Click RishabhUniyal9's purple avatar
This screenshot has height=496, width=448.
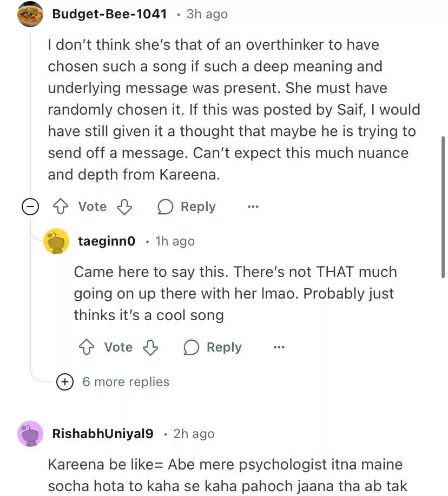pyautogui.click(x=30, y=434)
